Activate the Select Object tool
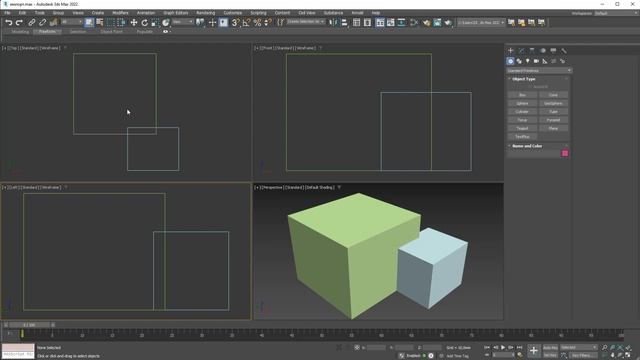This screenshot has height=360, width=640. pos(89,22)
